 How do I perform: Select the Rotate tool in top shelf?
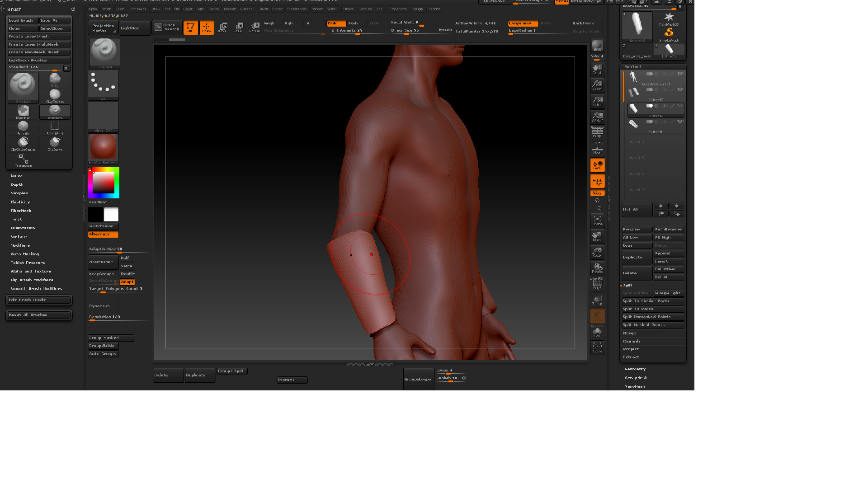click(255, 28)
